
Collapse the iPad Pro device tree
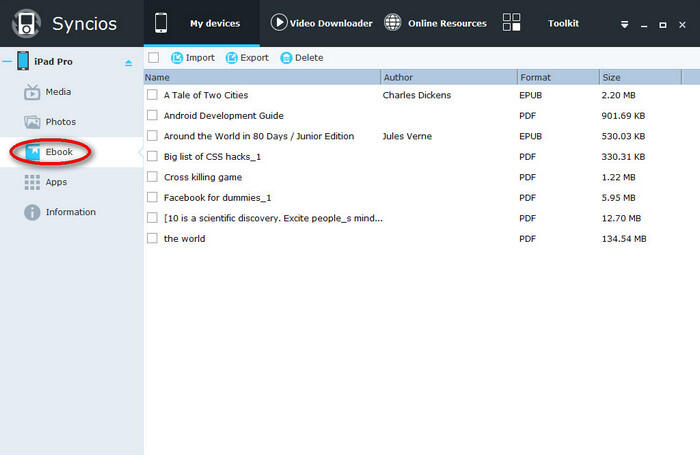pyautogui.click(x=7, y=62)
